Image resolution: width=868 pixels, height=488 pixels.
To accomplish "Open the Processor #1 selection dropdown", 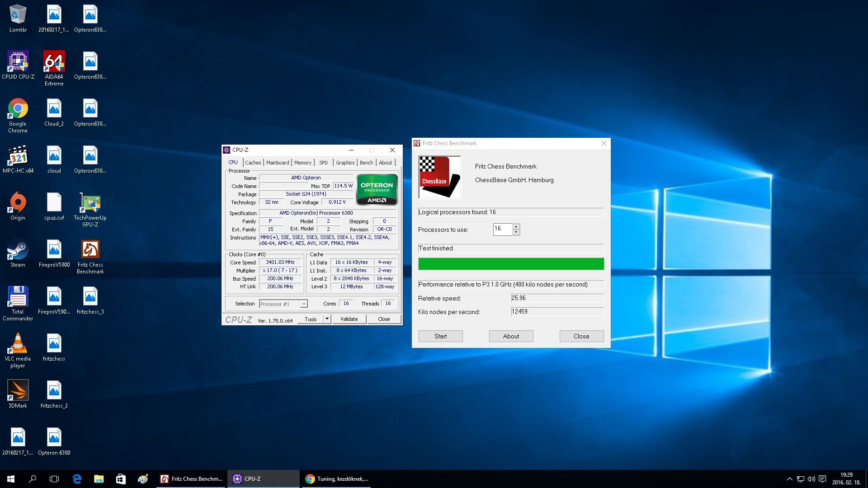I will (x=283, y=304).
